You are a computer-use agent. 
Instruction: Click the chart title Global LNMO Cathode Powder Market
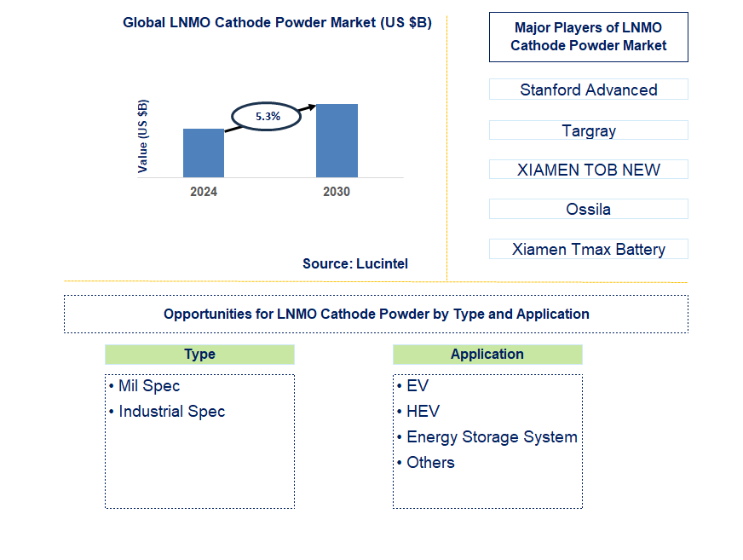(279, 22)
